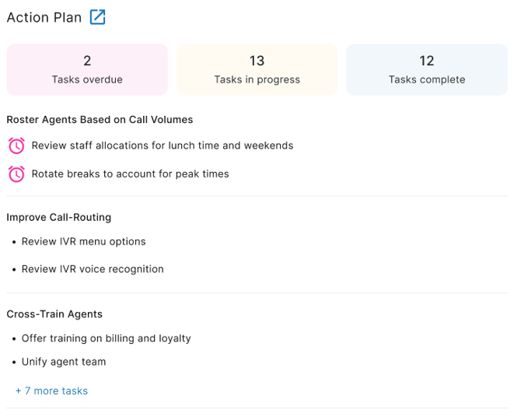Screen dimensions: 521x420
Task: Select Offer training on billing and loyalty task
Action: point(106,338)
